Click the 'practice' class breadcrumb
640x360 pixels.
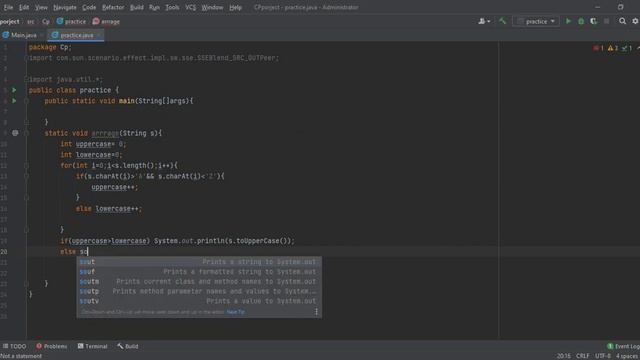[71, 22]
